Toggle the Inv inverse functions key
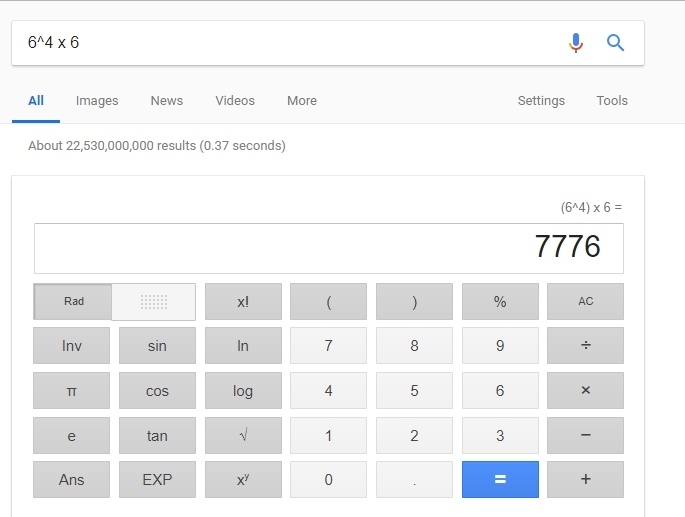This screenshot has width=685, height=517. pyautogui.click(x=72, y=345)
